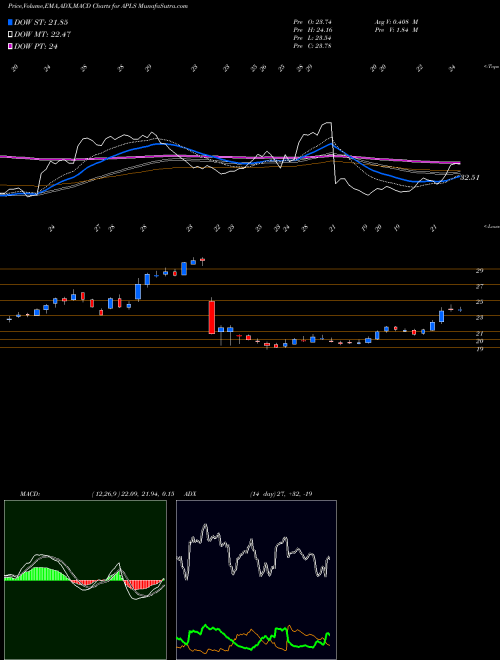
Task: Click the 'Avg V: 0.408 M' volume text
Action: coord(396,22)
